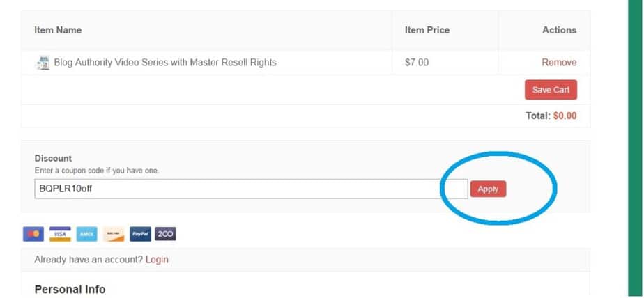The image size is (644, 298).
Task: Click the Discover card icon
Action: tap(114, 234)
